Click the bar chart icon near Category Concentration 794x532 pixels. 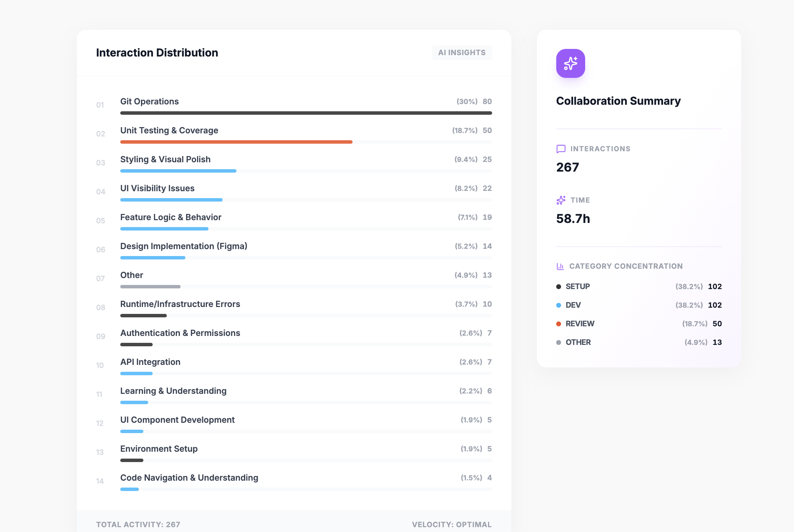click(x=560, y=266)
